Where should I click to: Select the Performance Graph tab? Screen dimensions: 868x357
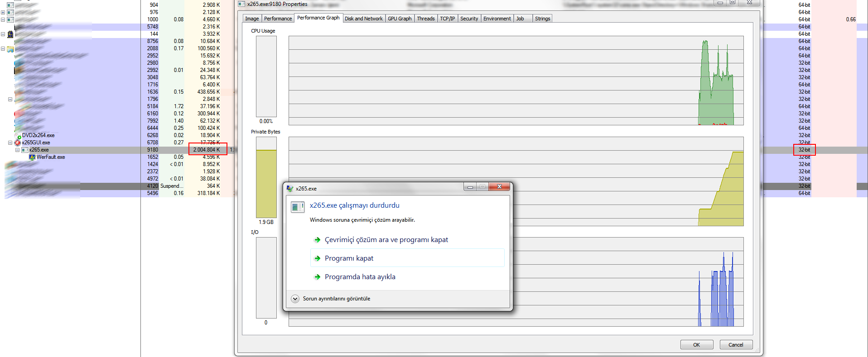click(318, 18)
